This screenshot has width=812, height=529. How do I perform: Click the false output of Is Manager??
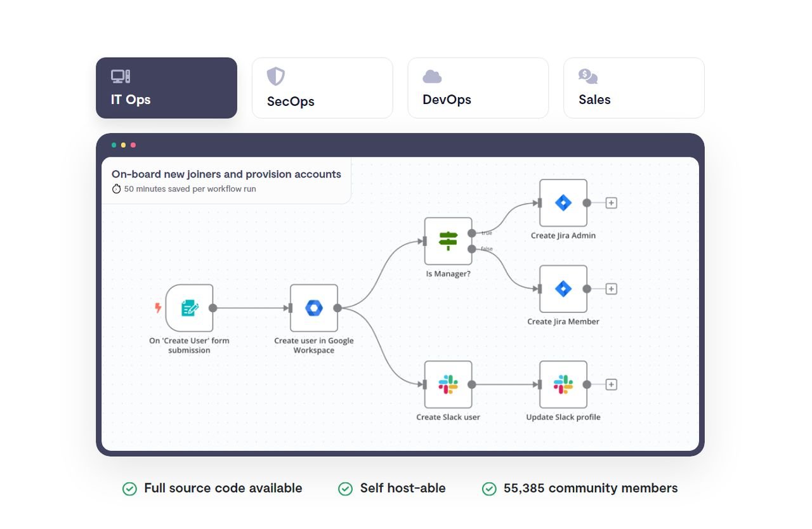point(471,249)
